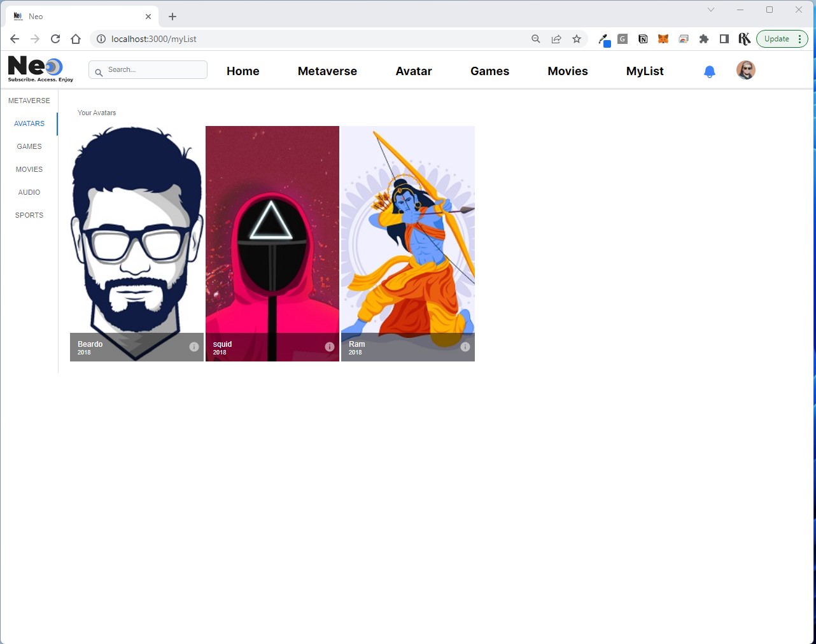Open the Ram avatar image
Image resolution: width=816 pixels, height=644 pixels.
[x=408, y=244]
